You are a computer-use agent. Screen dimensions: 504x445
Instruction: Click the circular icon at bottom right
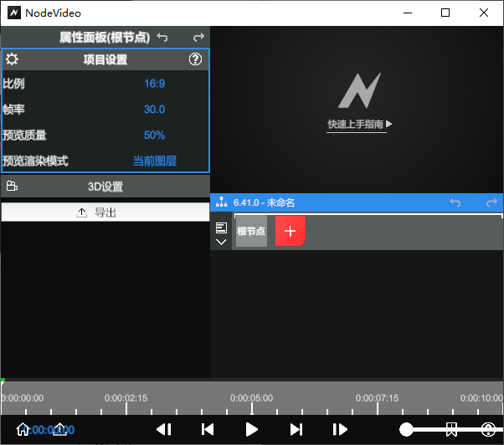coord(488,429)
